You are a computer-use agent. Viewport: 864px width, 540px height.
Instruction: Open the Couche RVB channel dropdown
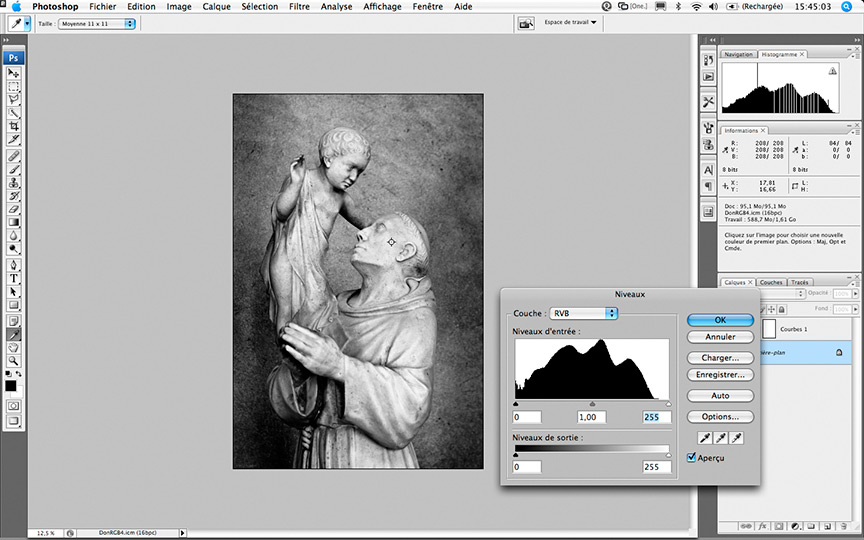coord(584,313)
